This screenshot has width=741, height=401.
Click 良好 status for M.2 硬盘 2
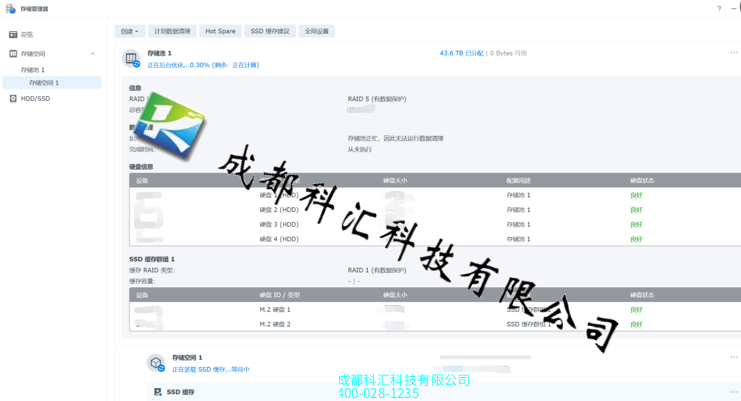636,324
